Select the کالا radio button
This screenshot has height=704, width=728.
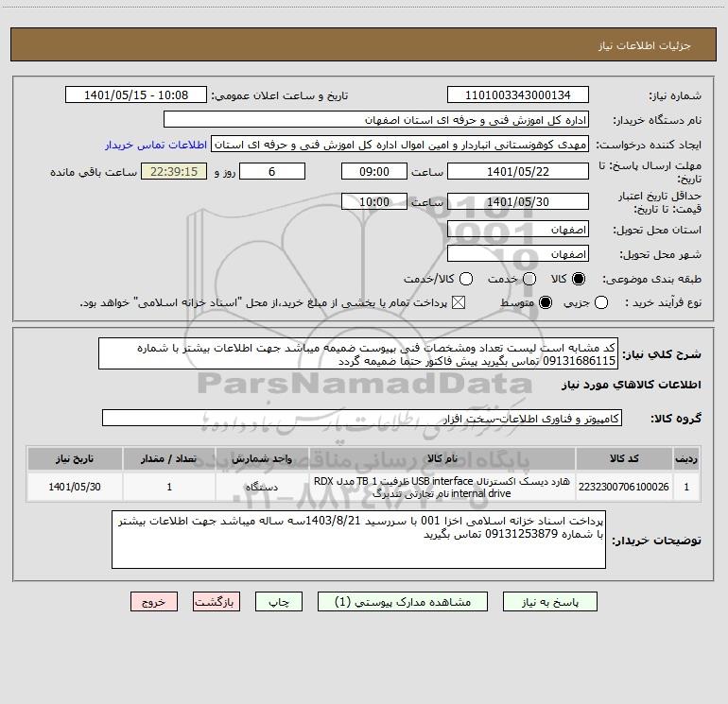coord(579,279)
